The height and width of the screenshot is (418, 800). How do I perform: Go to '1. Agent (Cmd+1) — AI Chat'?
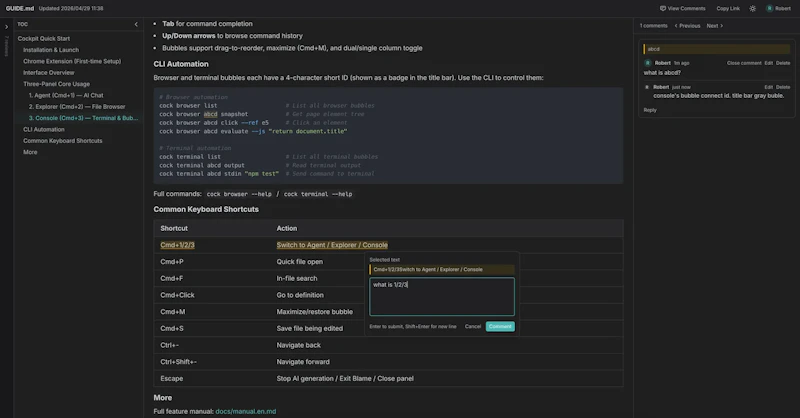click(66, 95)
